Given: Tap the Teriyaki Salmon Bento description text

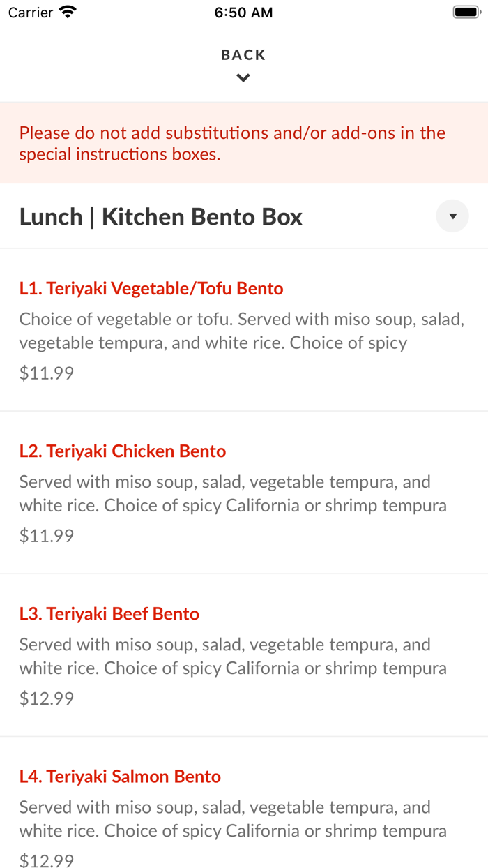Looking at the screenshot, I should click(233, 818).
